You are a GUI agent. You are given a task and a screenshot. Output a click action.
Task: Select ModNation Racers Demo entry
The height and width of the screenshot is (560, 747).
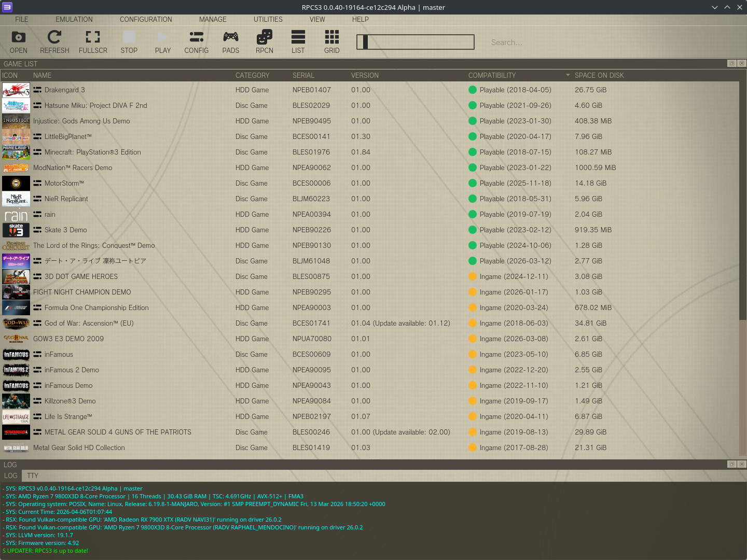pyautogui.click(x=73, y=167)
